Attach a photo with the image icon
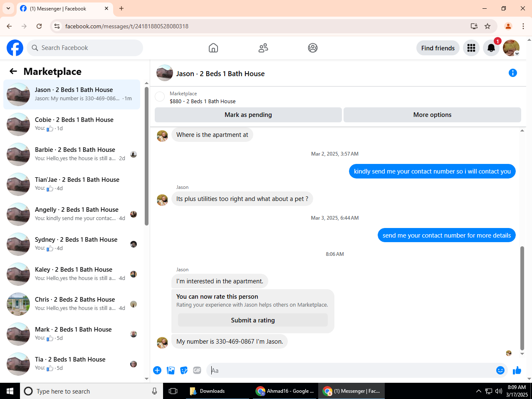The height and width of the screenshot is (399, 532). tap(171, 370)
